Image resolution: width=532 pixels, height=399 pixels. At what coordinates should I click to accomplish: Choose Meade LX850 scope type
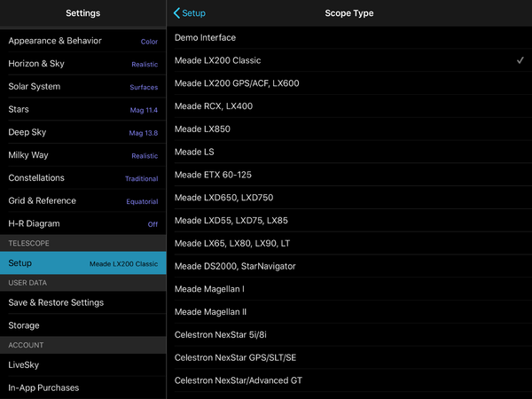point(349,129)
